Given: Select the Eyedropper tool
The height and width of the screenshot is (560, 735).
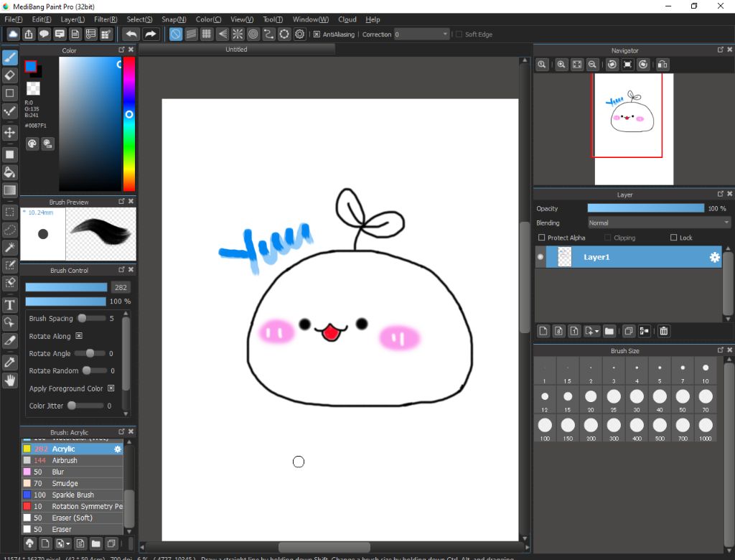Looking at the screenshot, I should (10, 362).
